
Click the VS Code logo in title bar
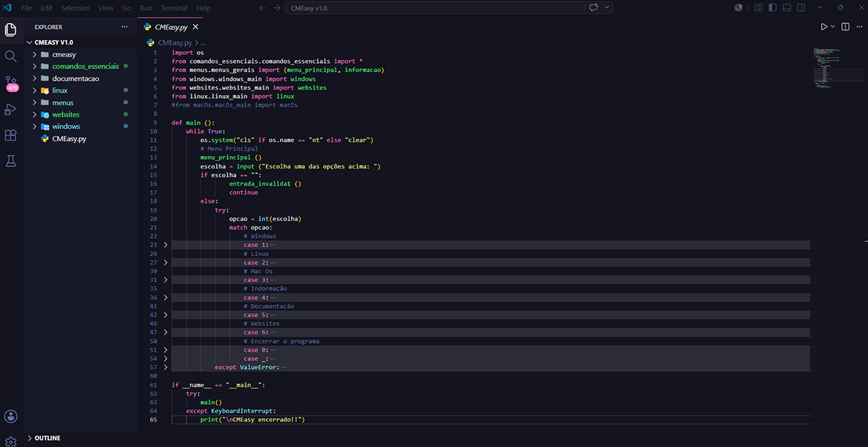coord(7,8)
